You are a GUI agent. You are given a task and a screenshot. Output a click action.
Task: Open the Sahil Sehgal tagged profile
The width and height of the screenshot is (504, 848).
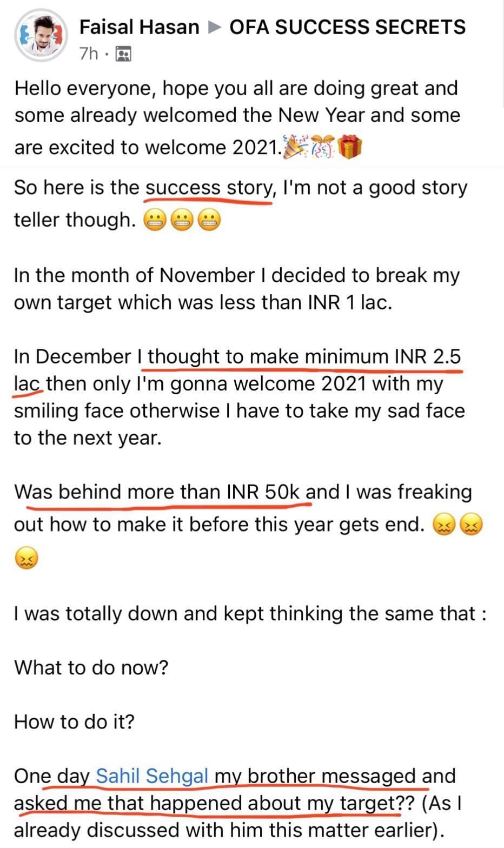tap(152, 776)
